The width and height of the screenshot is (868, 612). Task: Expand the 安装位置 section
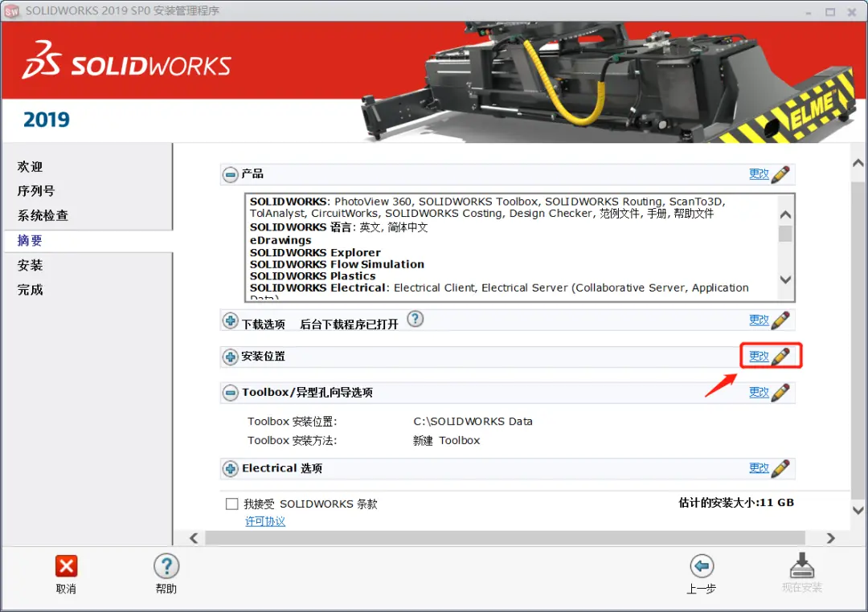pyautogui.click(x=231, y=357)
